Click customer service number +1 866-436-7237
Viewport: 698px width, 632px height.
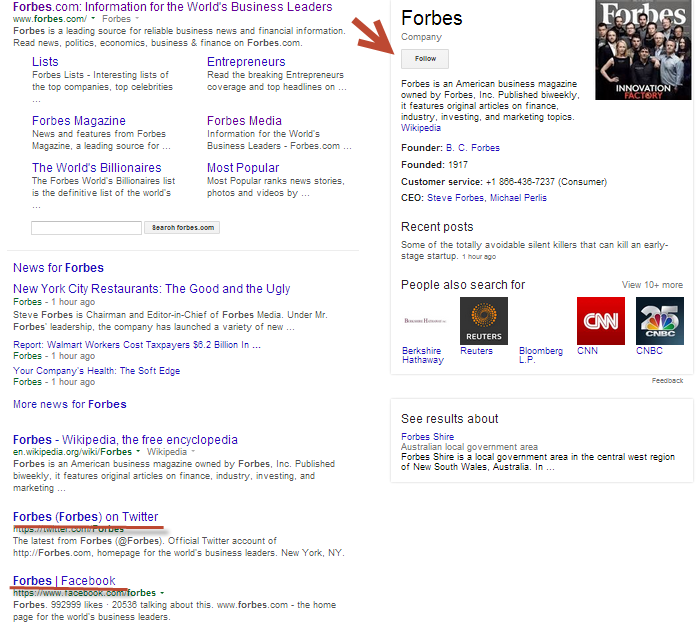click(520, 182)
